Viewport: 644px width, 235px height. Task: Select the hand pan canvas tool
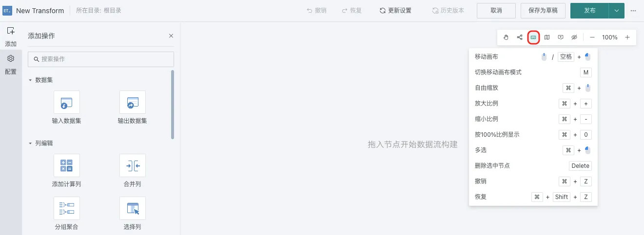(506, 37)
